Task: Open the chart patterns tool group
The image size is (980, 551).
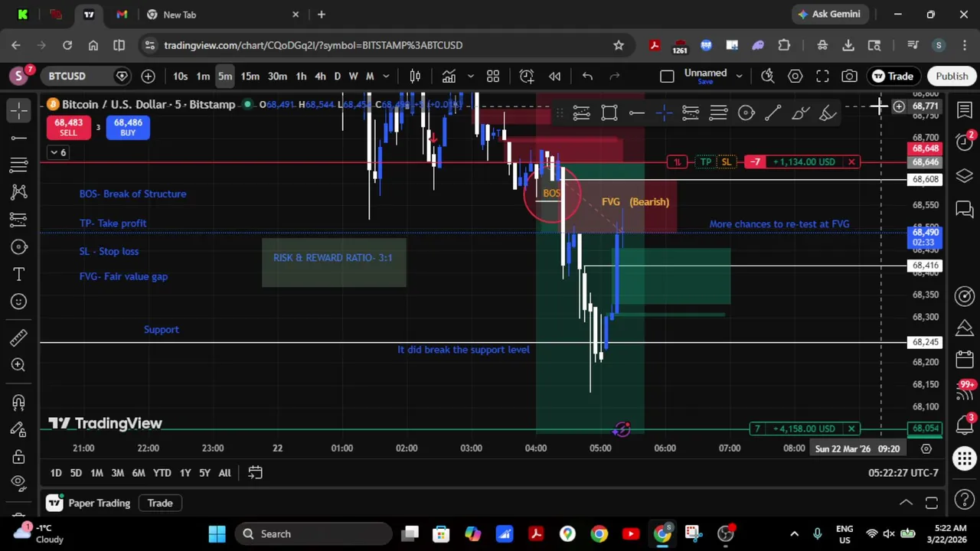Action: (x=19, y=192)
